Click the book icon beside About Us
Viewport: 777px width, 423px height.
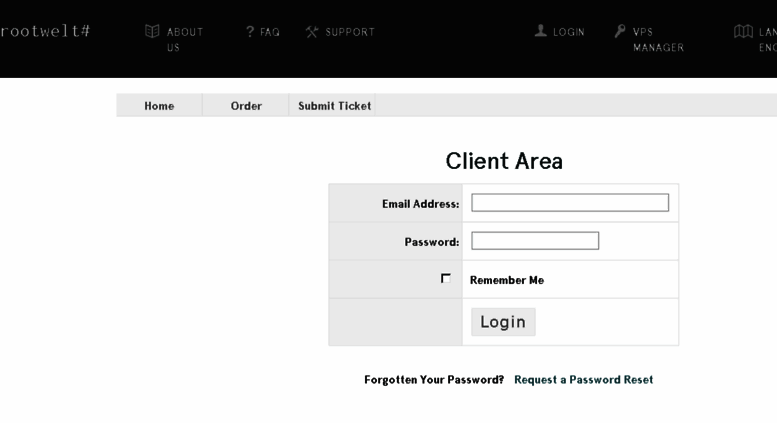pyautogui.click(x=152, y=31)
